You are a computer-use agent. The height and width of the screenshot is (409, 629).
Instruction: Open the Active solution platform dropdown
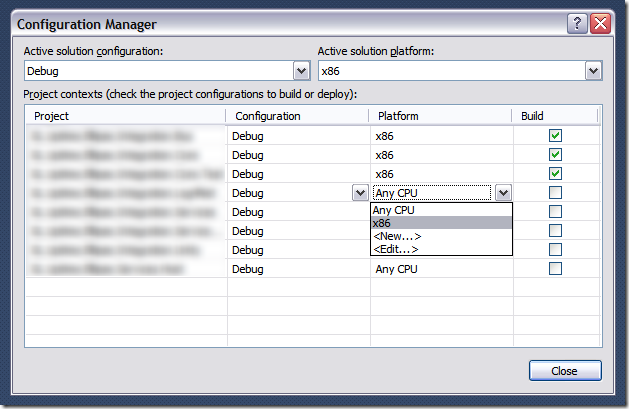click(593, 71)
